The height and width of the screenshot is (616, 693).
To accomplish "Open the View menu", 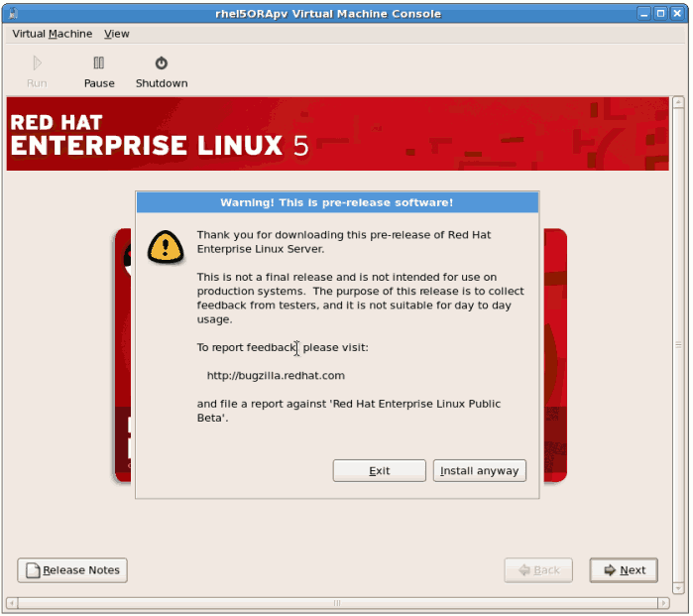I will click(117, 34).
